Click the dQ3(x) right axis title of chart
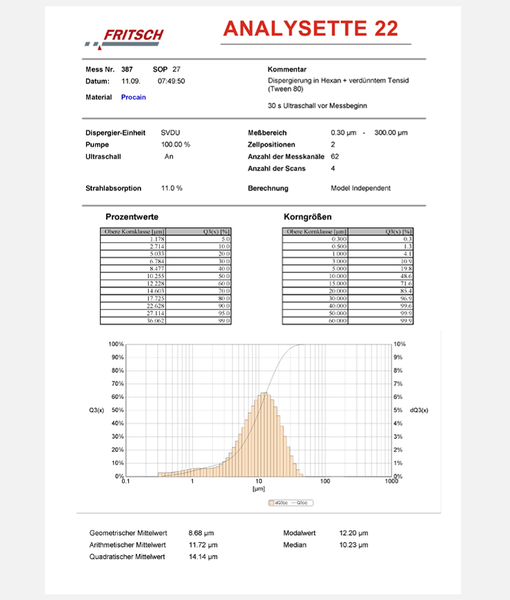 [419, 410]
